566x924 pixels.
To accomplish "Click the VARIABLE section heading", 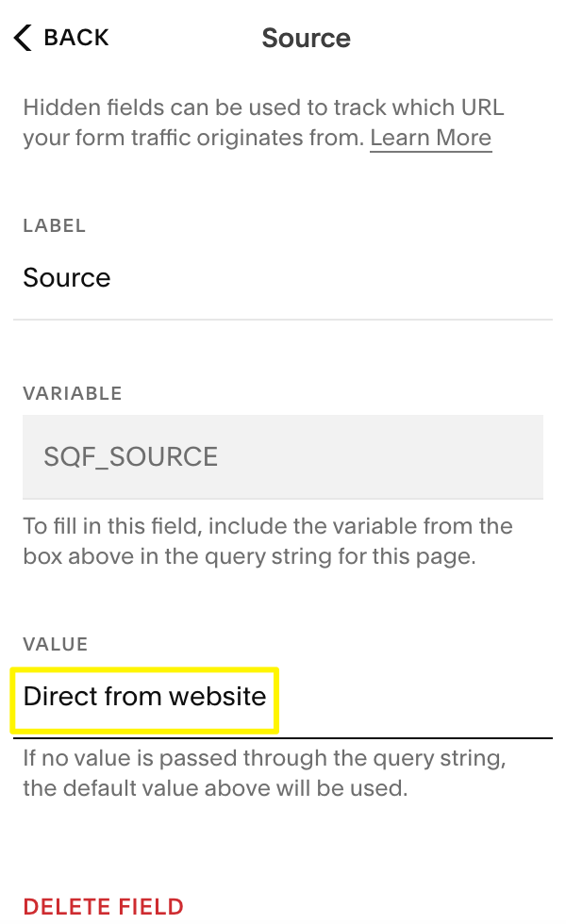I will click(73, 393).
